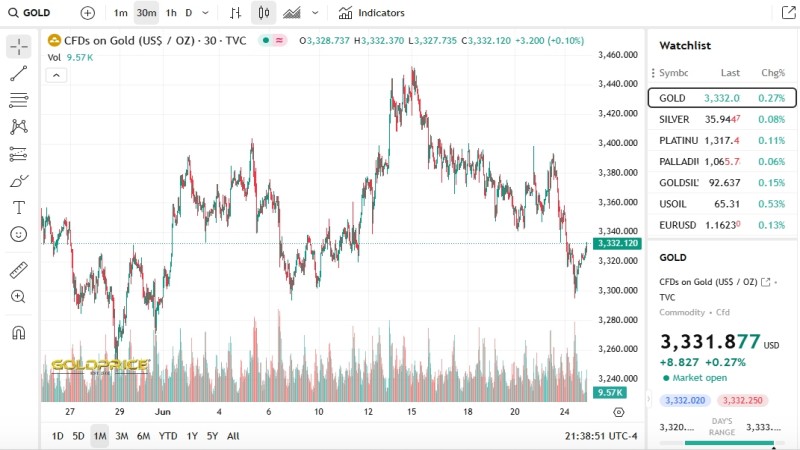
Task: Select the trend line drawing tool
Action: pyautogui.click(x=19, y=73)
